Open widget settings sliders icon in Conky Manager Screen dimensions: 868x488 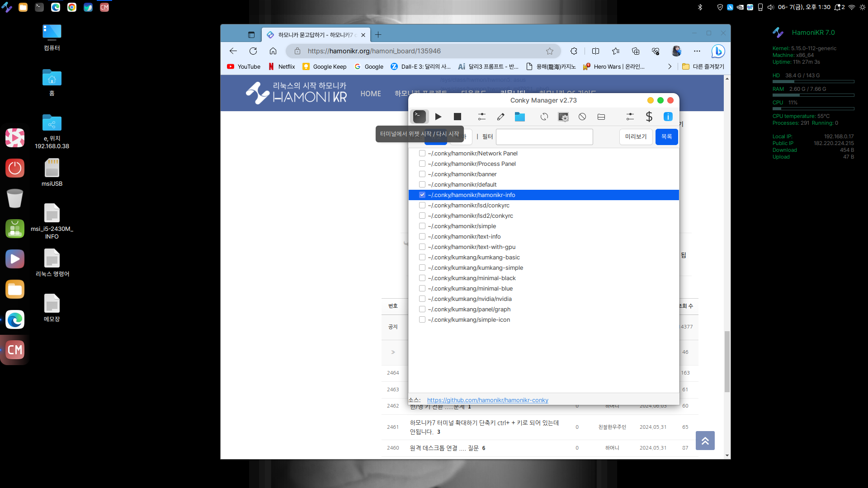click(482, 117)
